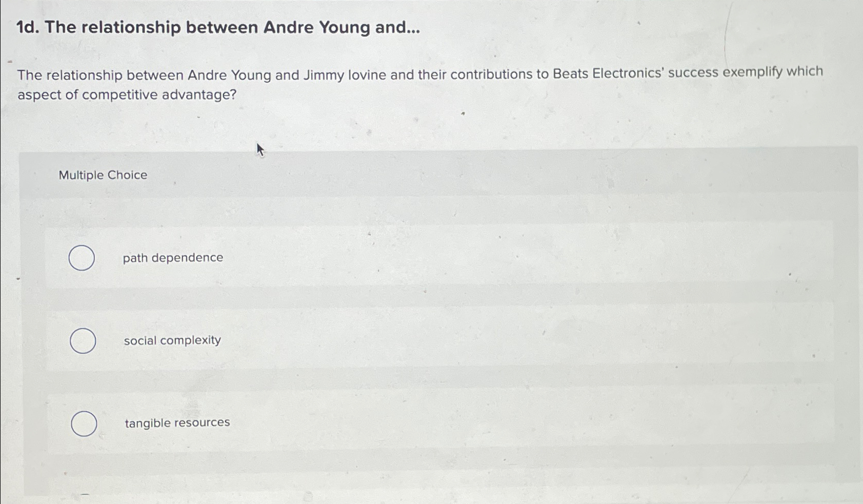
Task: Click the social complexity answer text
Action: click(x=172, y=340)
